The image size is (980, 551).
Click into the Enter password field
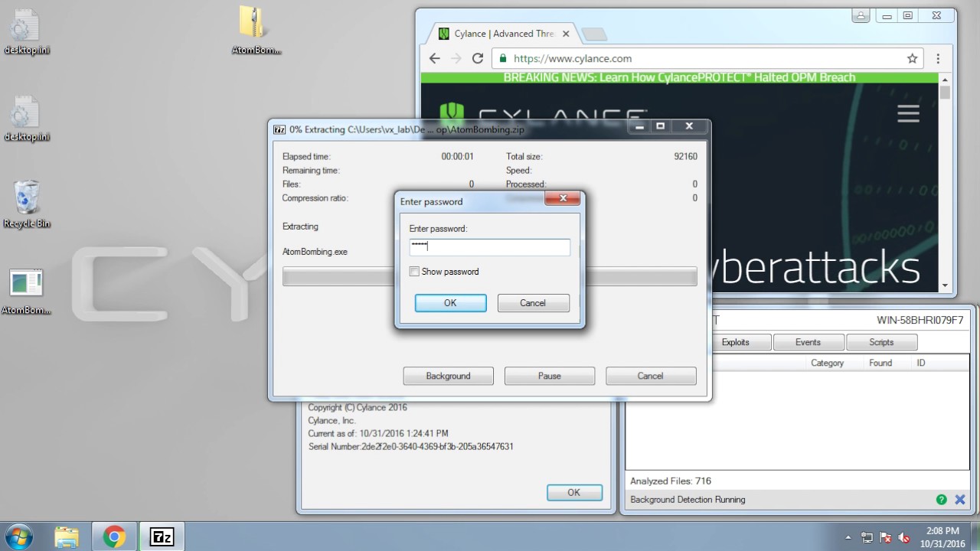click(490, 246)
